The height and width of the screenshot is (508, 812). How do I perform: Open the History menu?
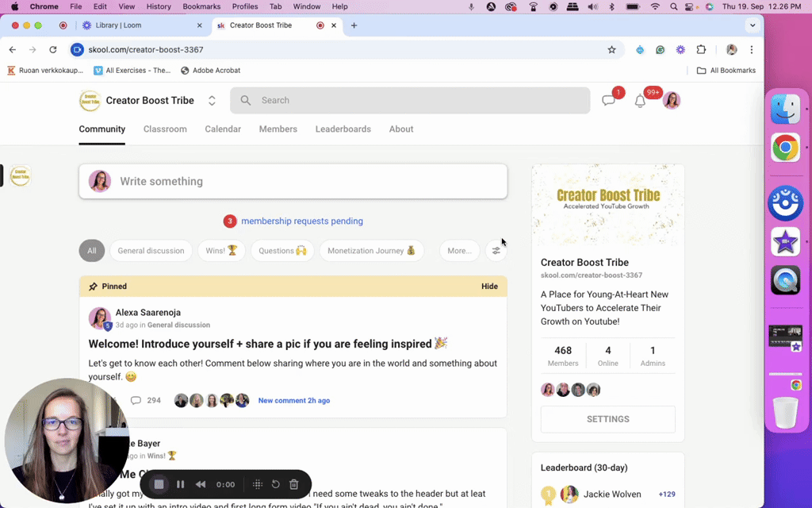coord(159,6)
